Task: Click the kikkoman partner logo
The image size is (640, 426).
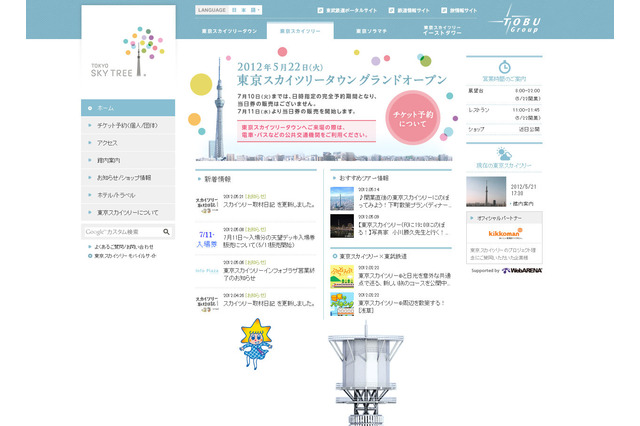Action: tap(505, 233)
